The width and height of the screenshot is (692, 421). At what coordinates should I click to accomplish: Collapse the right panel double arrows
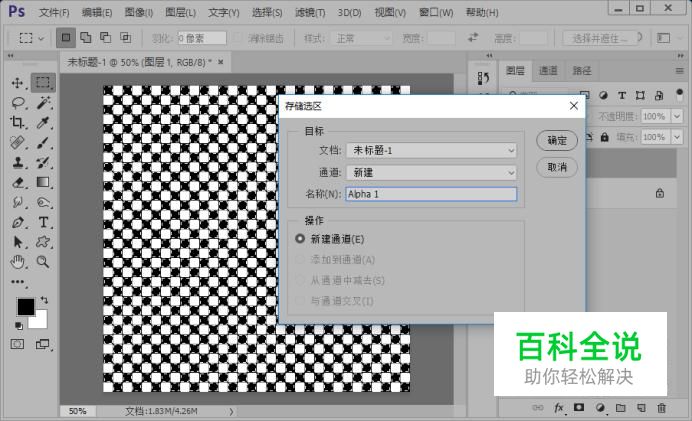[680, 56]
